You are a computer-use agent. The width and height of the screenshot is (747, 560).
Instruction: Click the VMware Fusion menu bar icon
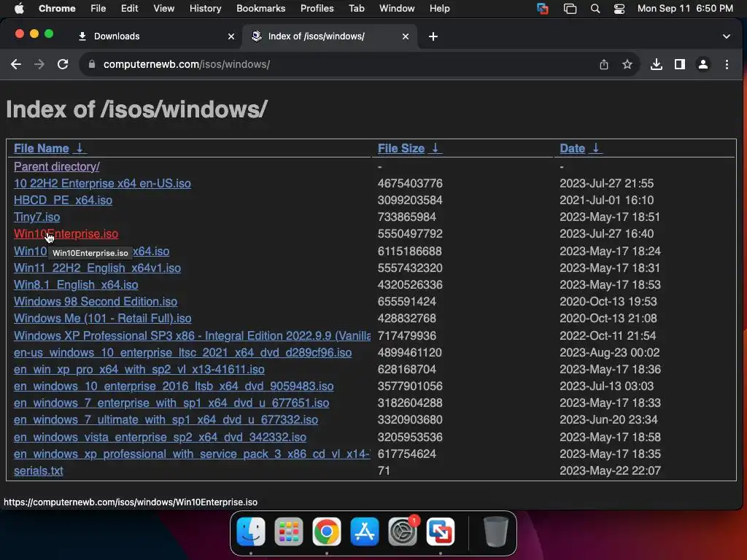tap(542, 9)
